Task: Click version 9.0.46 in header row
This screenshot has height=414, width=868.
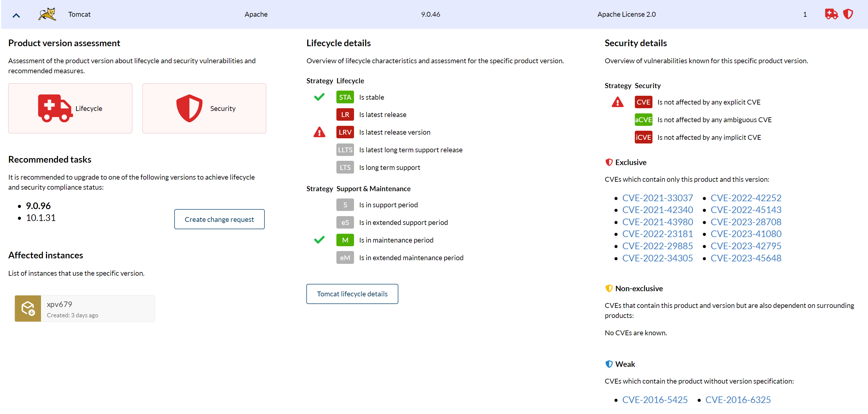Action: (430, 14)
